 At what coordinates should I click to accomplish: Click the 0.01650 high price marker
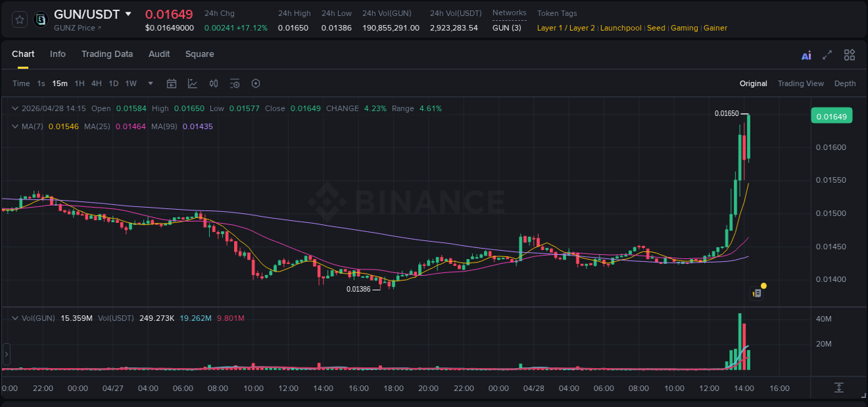(x=726, y=113)
